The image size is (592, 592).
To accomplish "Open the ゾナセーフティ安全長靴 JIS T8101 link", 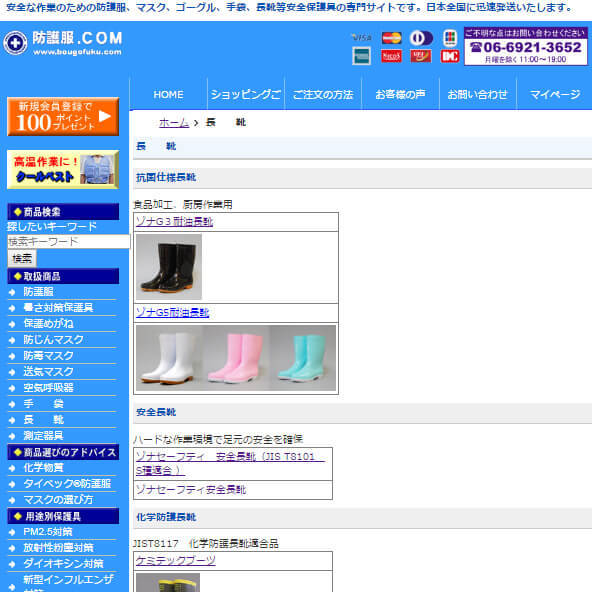I will [230, 464].
